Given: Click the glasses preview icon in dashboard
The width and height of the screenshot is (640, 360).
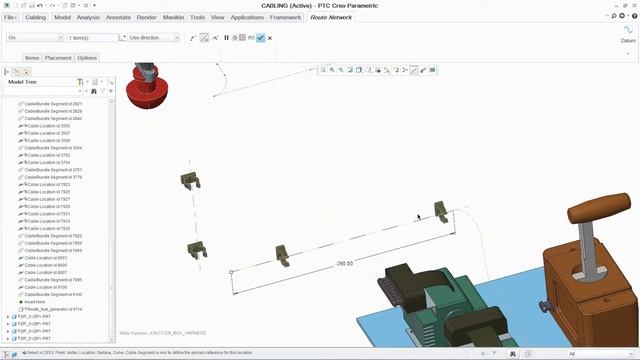Looking at the screenshot, I should click(x=251, y=38).
